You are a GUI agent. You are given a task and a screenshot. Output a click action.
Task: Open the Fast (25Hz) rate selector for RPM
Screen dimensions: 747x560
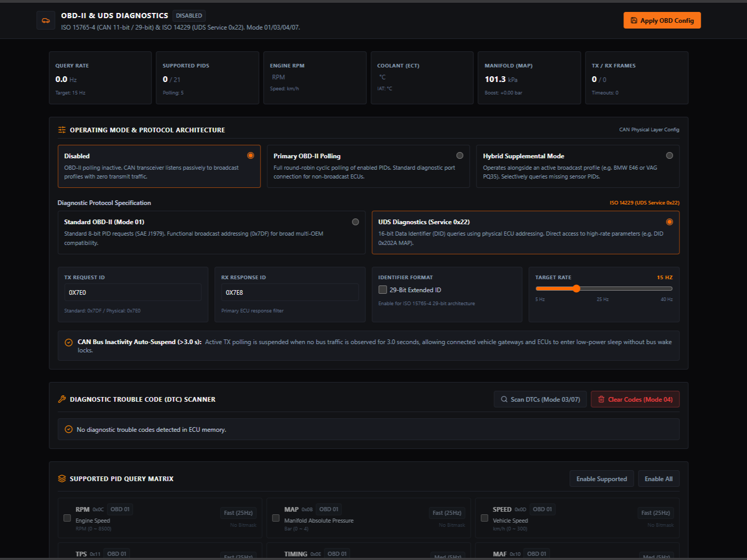click(238, 513)
